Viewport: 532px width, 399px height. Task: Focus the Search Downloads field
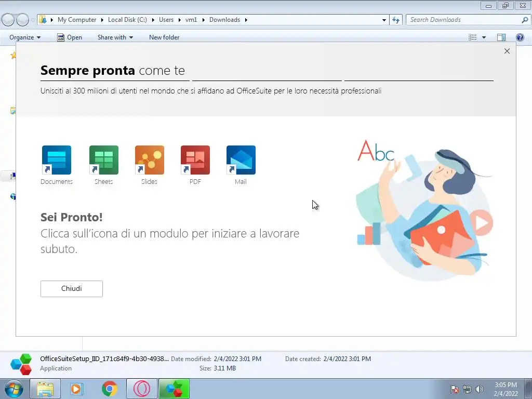[463, 20]
